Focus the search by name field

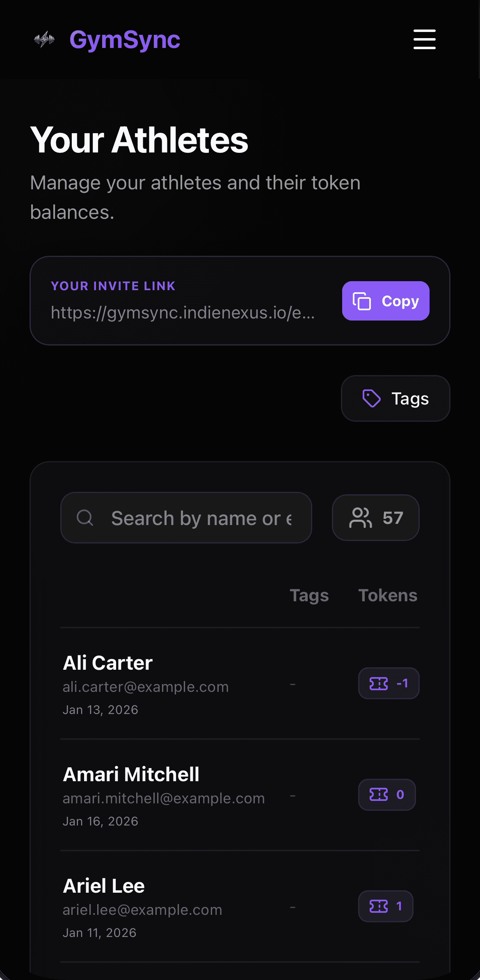point(201,518)
